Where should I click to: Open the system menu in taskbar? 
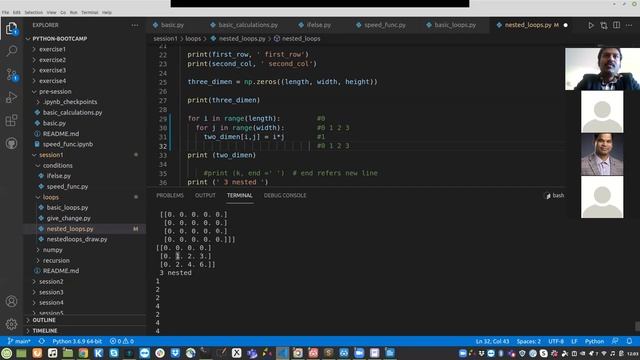pos(7,353)
